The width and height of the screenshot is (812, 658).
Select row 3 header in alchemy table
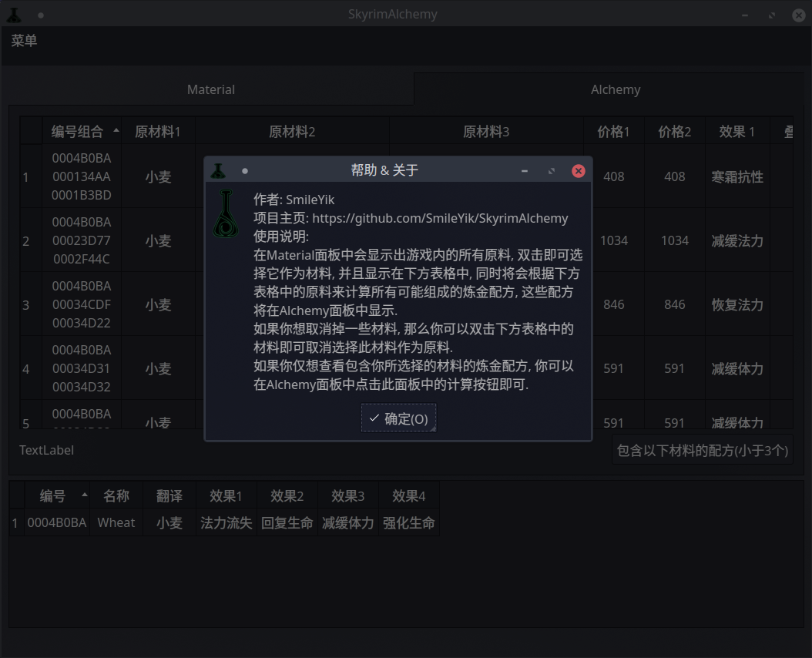[x=31, y=304]
